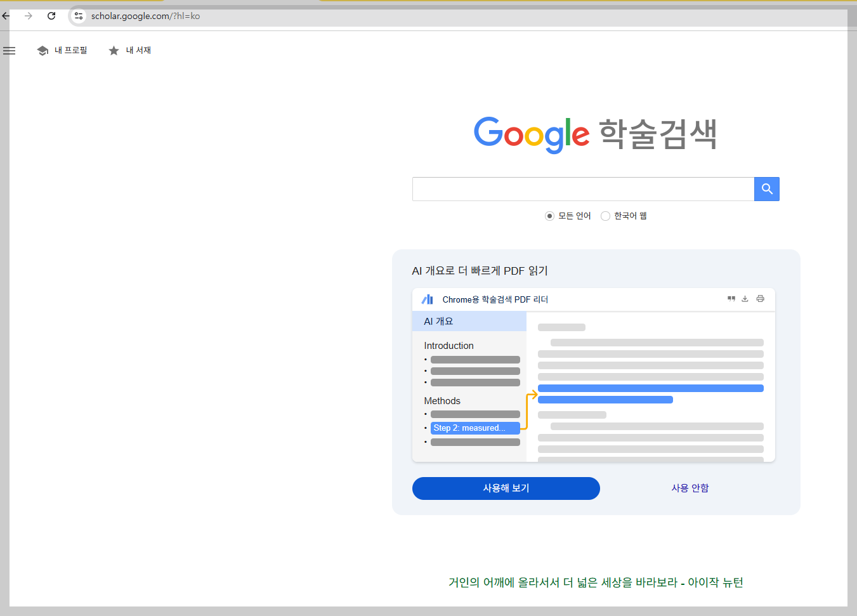Click the Scholar PDF reader logo icon

[x=426, y=298]
